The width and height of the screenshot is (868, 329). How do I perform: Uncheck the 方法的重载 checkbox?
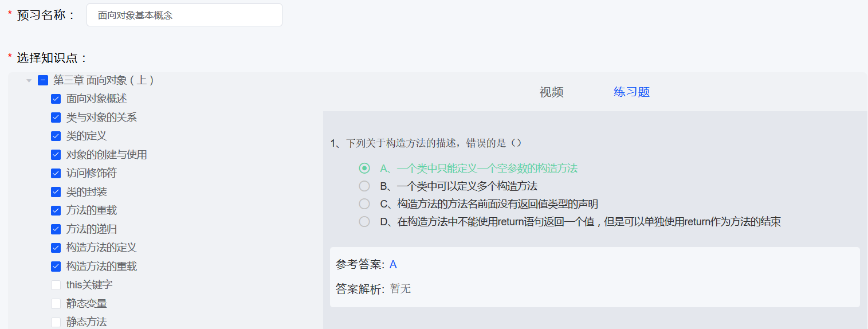click(x=56, y=210)
